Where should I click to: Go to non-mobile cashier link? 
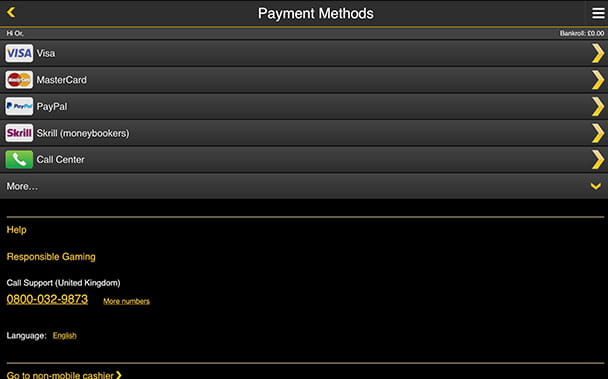tap(64, 375)
